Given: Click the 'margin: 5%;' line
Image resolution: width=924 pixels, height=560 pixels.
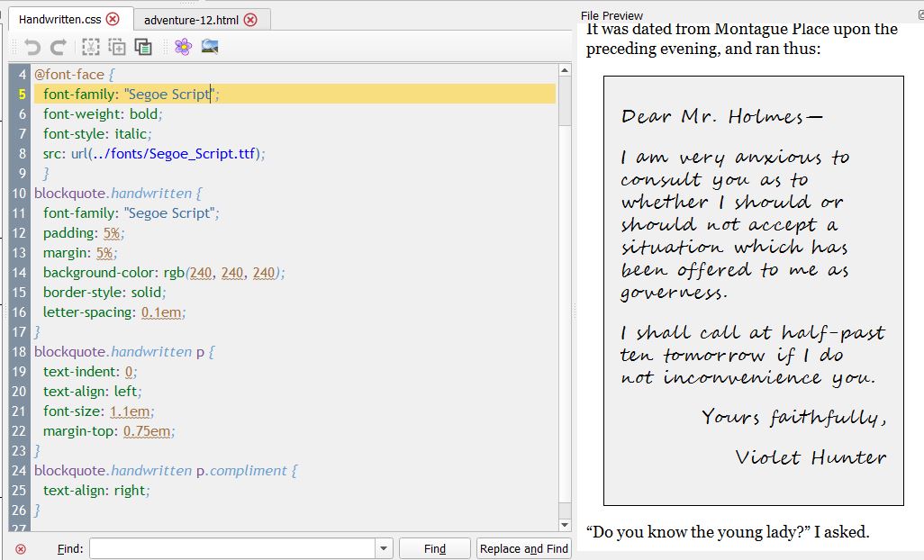Looking at the screenshot, I should (80, 253).
